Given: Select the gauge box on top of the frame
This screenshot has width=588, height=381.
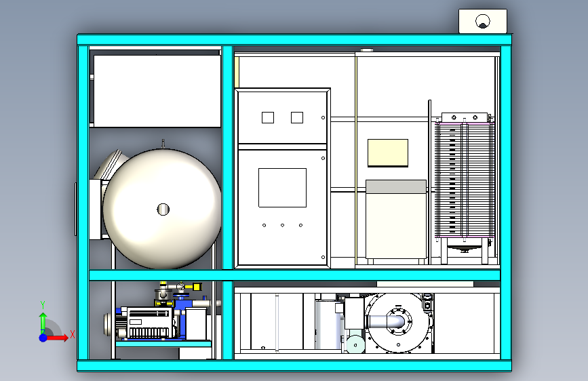Looking at the screenshot, I should coord(483,22).
